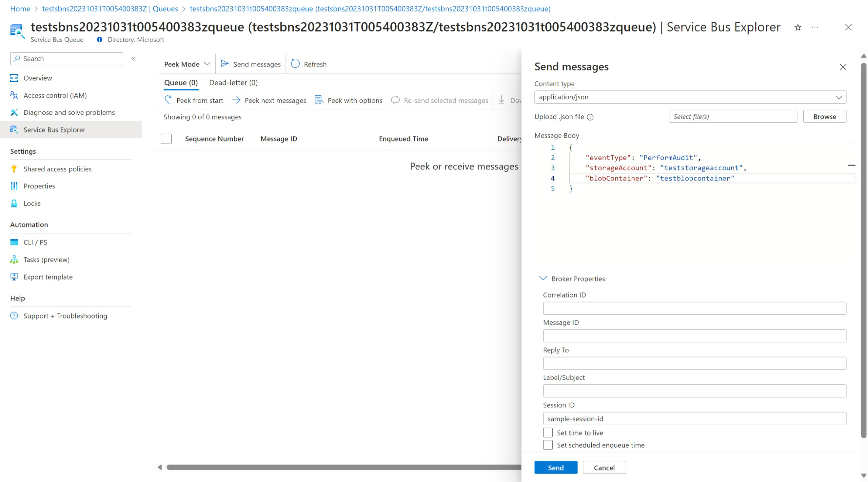Click the Browse button for JSON file
868x482 pixels.
click(825, 116)
